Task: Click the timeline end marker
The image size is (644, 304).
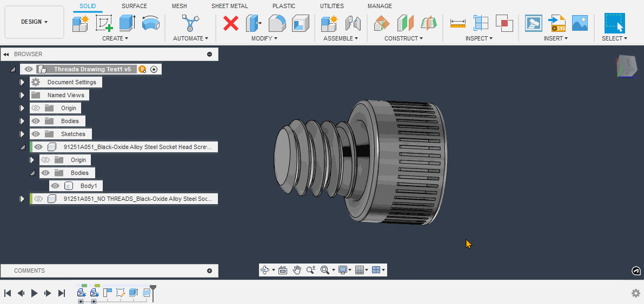Action: (153, 293)
